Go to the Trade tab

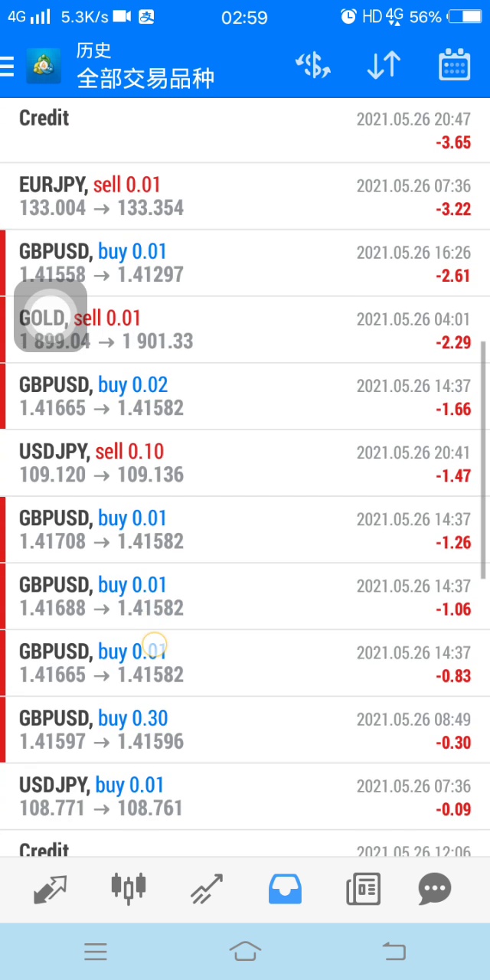(207, 889)
